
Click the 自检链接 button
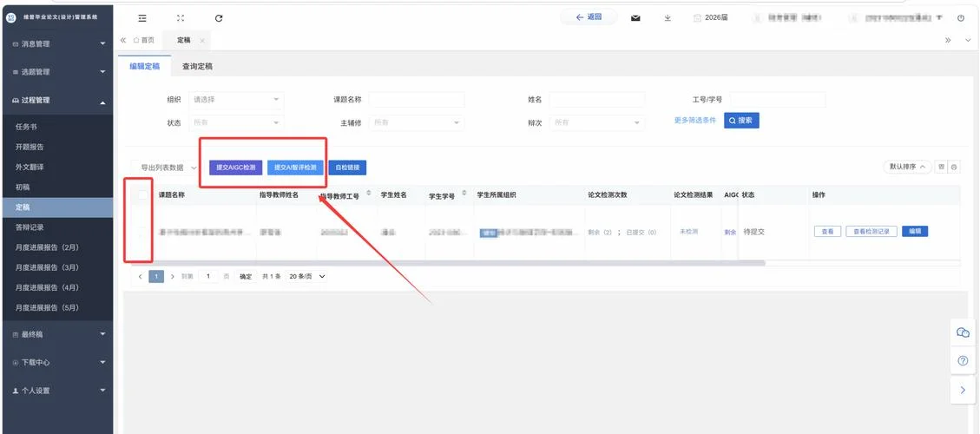347,168
